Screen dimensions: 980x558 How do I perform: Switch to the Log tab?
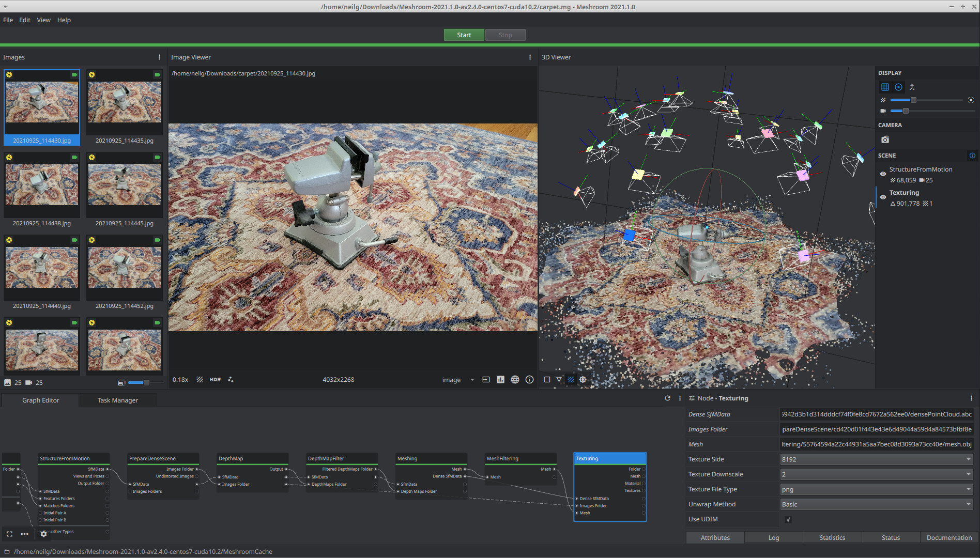(x=774, y=538)
